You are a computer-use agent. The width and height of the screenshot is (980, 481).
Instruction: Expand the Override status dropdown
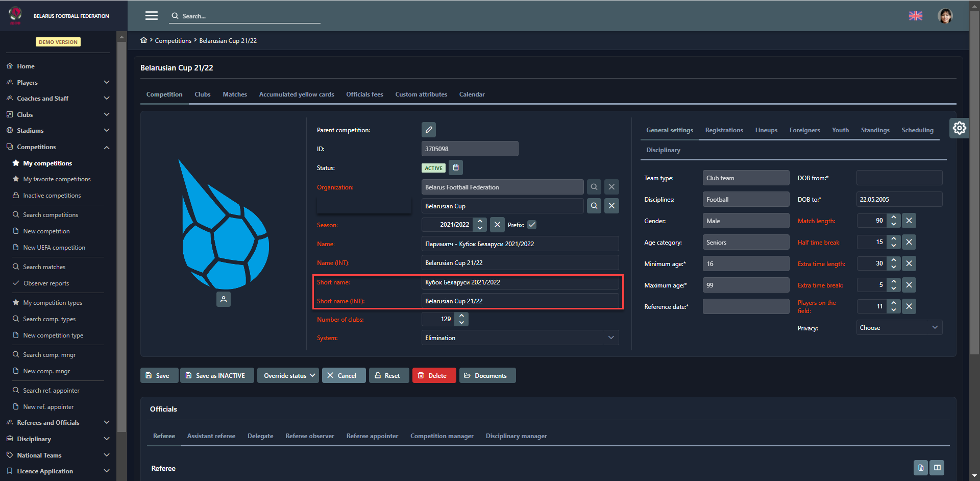pyautogui.click(x=288, y=375)
